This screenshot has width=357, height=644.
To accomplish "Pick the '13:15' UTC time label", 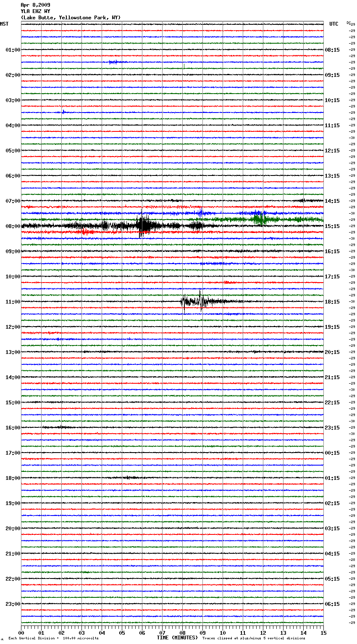I will tap(332, 176).
